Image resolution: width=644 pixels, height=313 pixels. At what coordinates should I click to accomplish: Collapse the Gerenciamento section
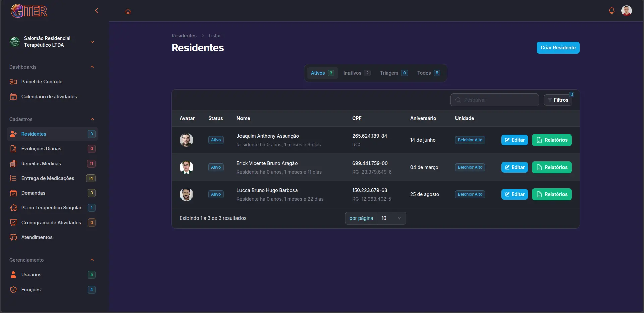(92, 260)
